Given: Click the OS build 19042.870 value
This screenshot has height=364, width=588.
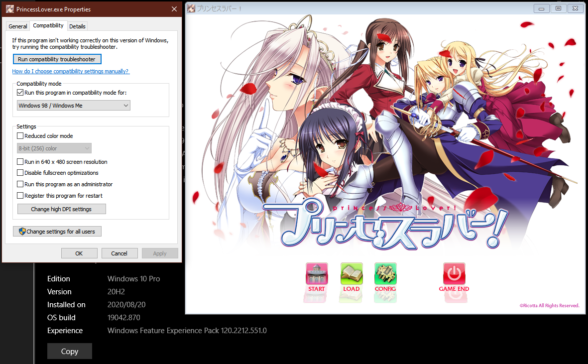Looking at the screenshot, I should (124, 318).
